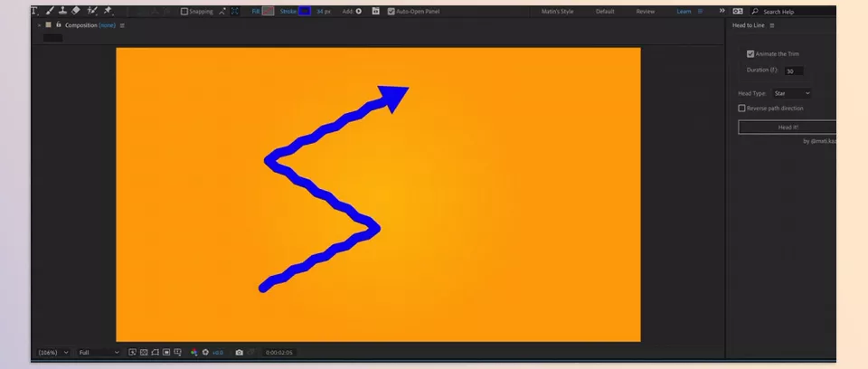Image resolution: width=868 pixels, height=369 pixels.
Task: Open the magnification ratio (106%) dropdown
Action: (53, 353)
